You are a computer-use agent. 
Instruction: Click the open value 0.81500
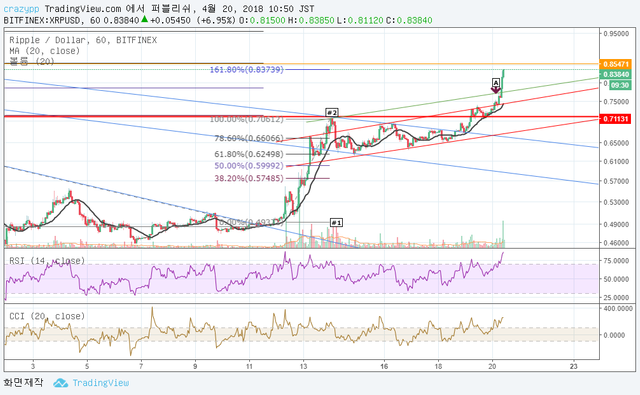pyautogui.click(x=267, y=20)
